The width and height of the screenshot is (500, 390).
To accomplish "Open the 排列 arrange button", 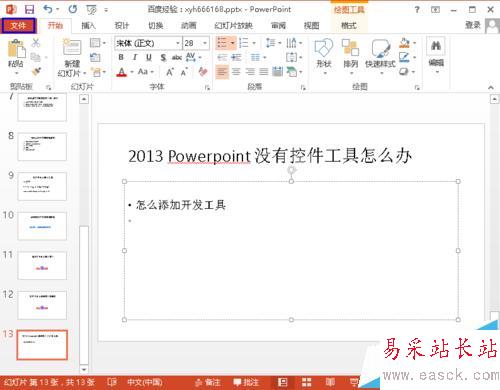I will click(x=350, y=55).
